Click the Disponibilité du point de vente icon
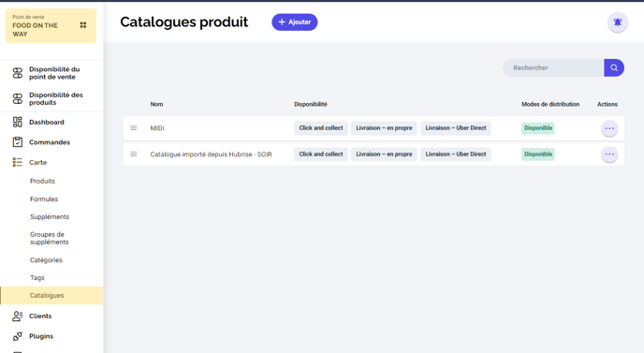Image resolution: width=644 pixels, height=353 pixels. 17,73
